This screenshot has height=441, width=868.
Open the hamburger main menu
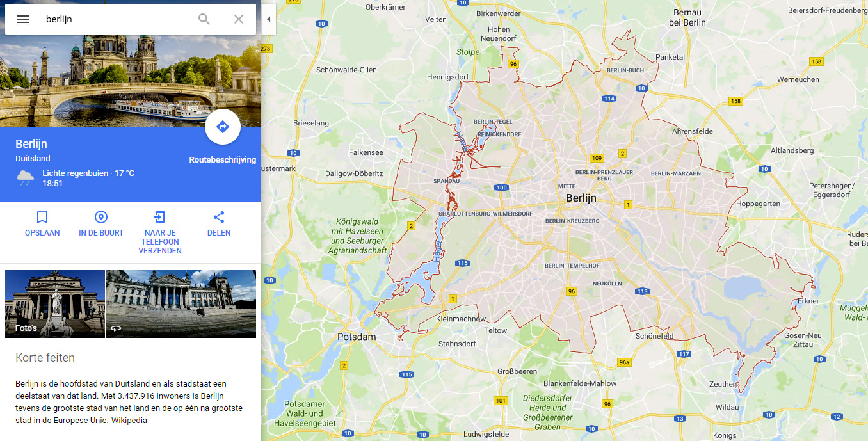tap(23, 19)
